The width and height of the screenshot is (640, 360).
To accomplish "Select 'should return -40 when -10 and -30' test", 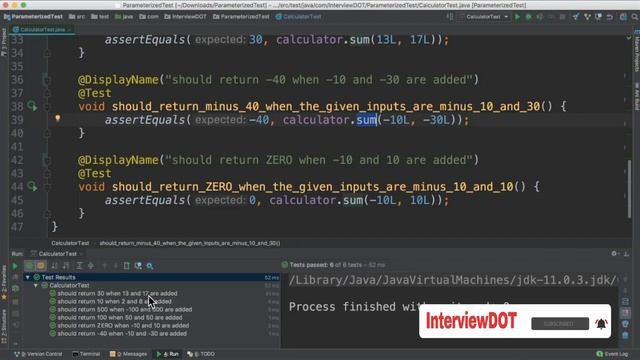I will (x=122, y=334).
